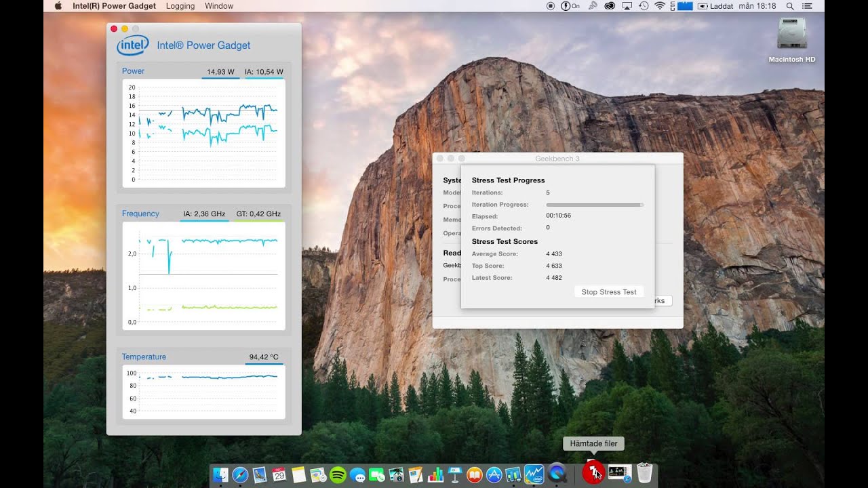Click the Temperature section label
The width and height of the screenshot is (868, 488).
click(x=144, y=357)
